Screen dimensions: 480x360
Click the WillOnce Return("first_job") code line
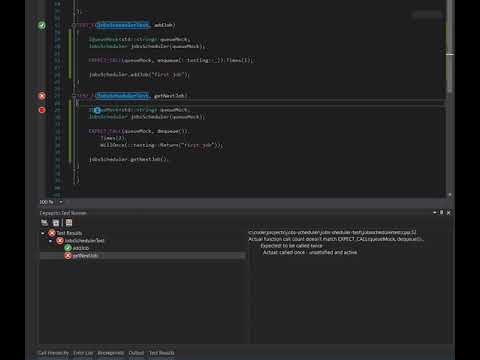[x=162, y=145]
